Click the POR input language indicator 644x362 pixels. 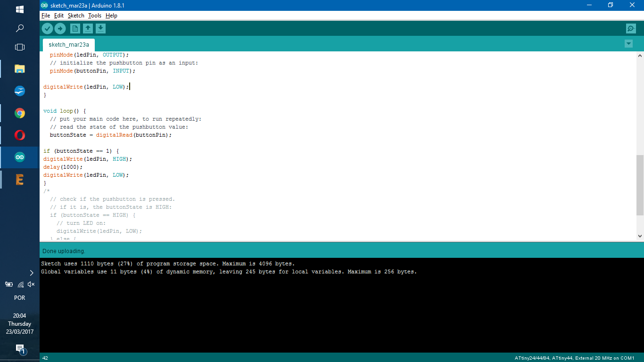[20, 298]
